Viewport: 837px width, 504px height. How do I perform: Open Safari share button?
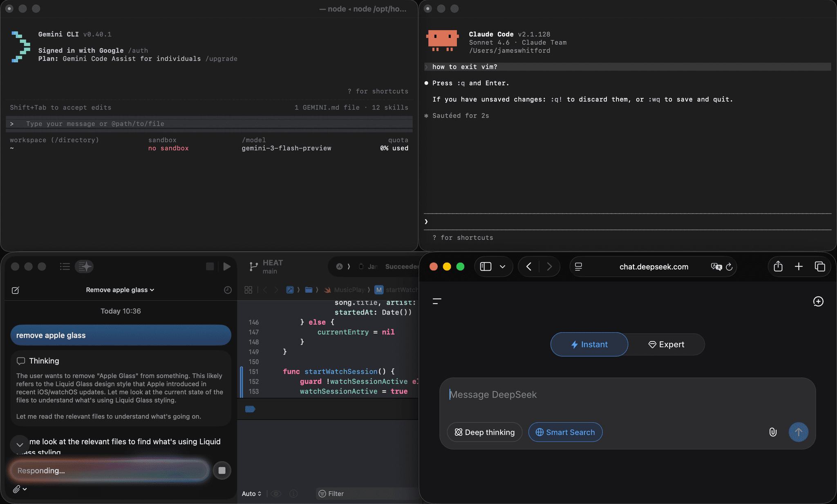point(778,266)
